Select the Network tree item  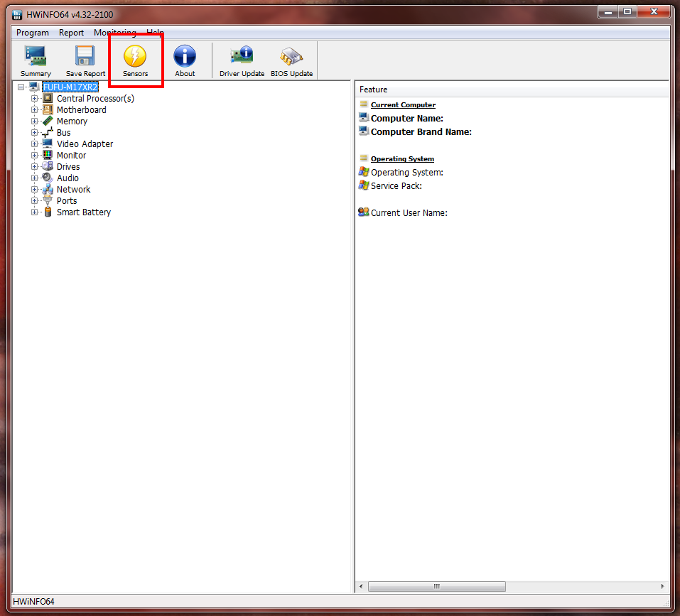pyautogui.click(x=74, y=190)
